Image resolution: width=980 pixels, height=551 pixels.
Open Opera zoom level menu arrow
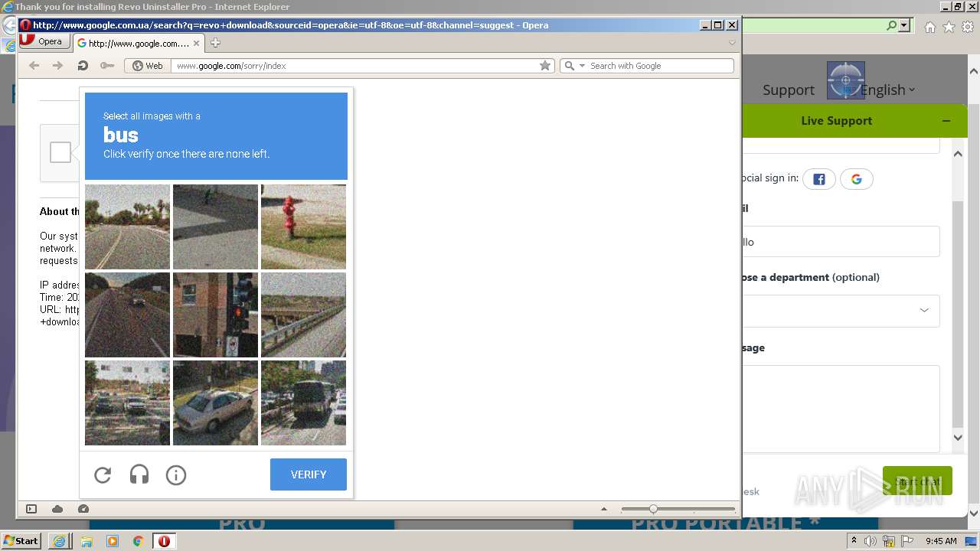[604, 509]
